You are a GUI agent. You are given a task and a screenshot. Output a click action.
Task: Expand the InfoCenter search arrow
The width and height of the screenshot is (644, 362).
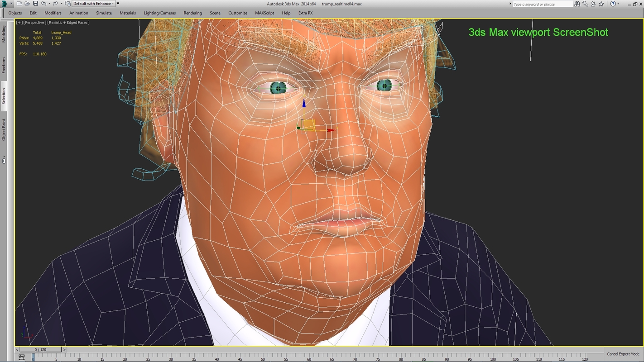point(510,4)
